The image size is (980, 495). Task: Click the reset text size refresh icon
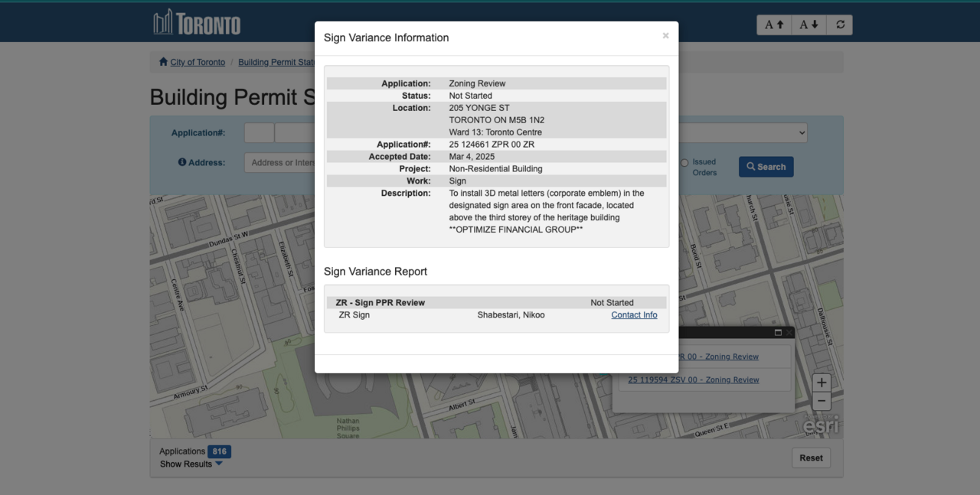[x=840, y=24]
